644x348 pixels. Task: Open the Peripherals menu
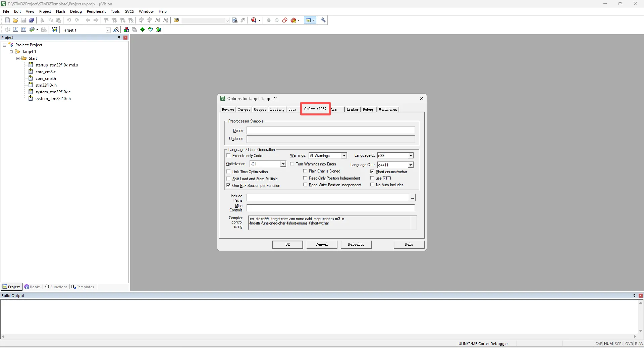coord(96,11)
